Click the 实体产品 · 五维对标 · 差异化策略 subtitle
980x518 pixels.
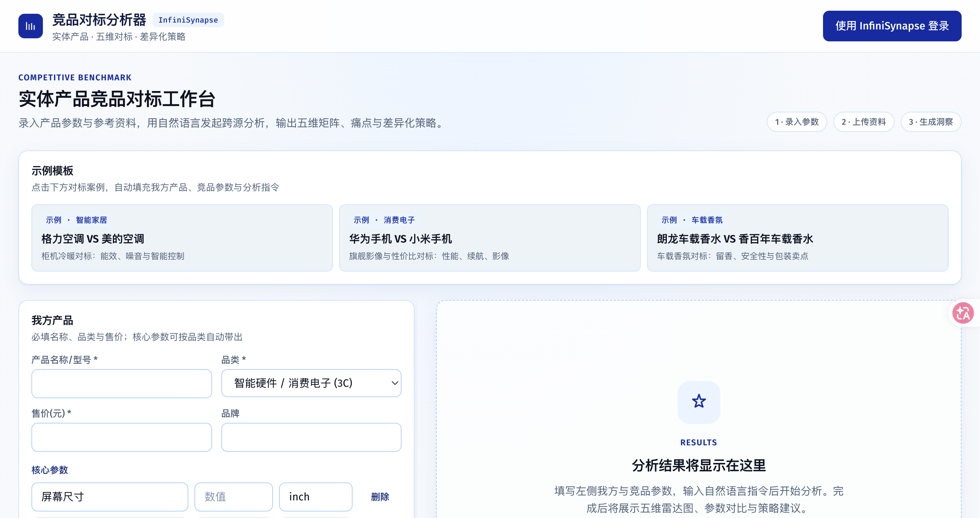pos(119,37)
